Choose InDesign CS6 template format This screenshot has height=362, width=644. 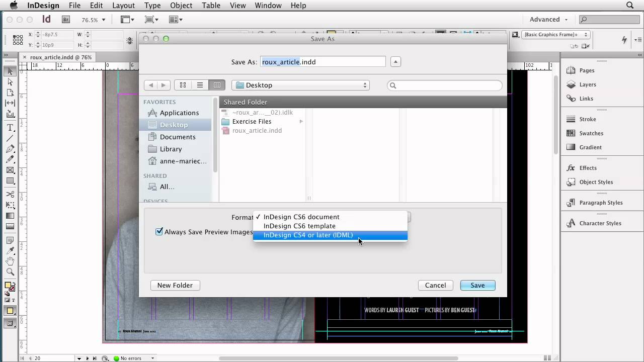(330, 226)
